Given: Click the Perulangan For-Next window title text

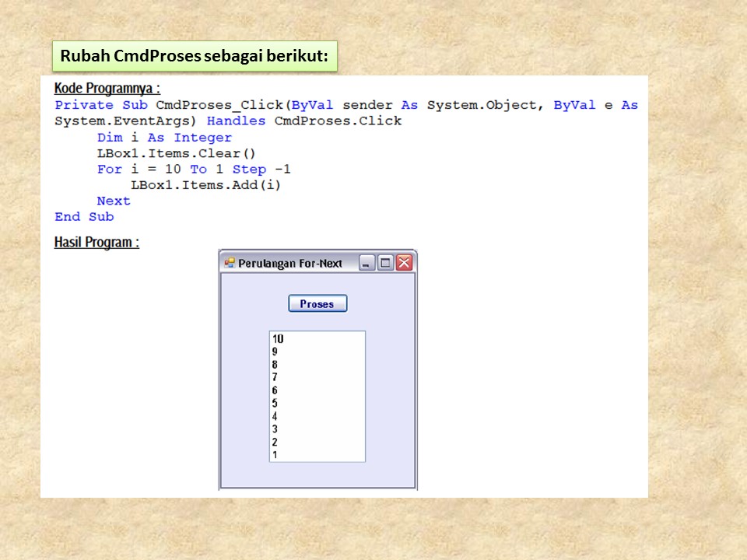Looking at the screenshot, I should [290, 264].
